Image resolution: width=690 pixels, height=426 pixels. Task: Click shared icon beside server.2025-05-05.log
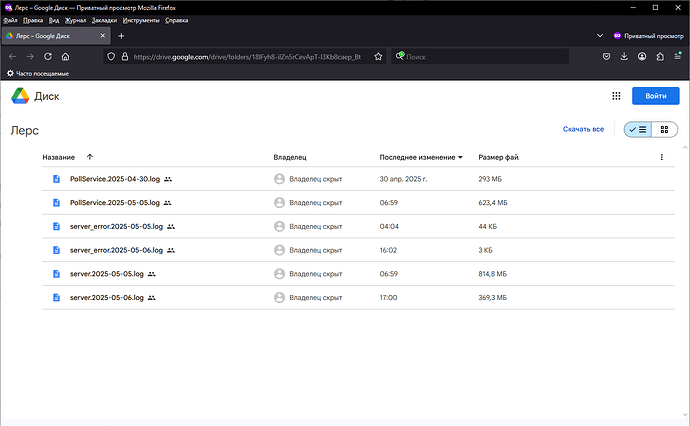[151, 274]
